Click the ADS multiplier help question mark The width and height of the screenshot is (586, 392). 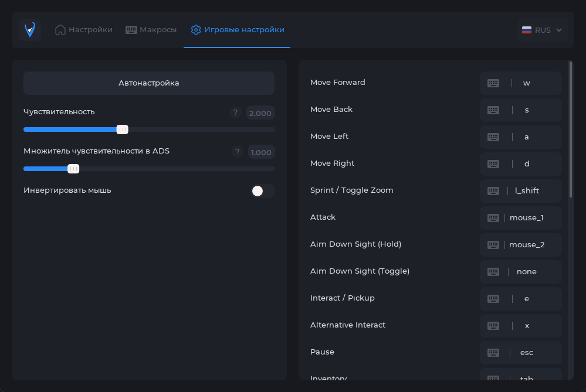[238, 152]
